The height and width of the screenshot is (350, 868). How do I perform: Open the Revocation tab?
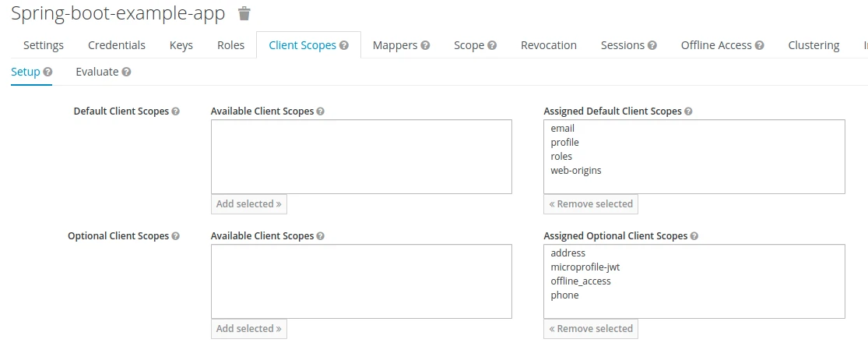click(x=549, y=45)
